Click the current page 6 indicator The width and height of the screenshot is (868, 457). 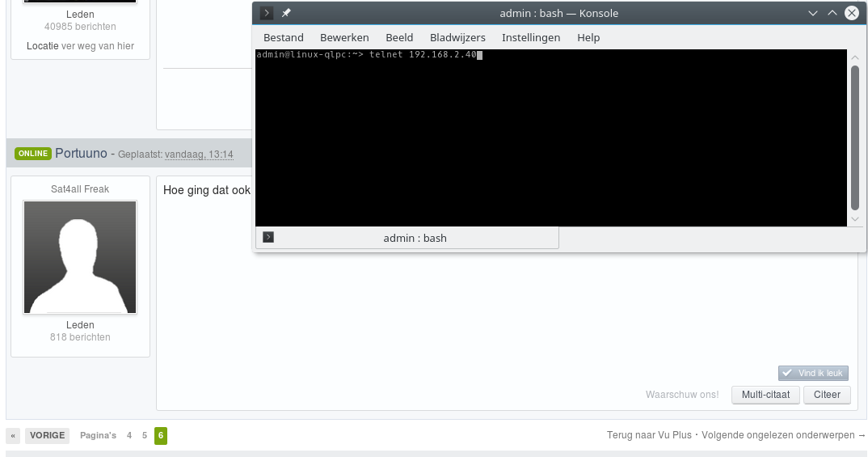tap(161, 435)
